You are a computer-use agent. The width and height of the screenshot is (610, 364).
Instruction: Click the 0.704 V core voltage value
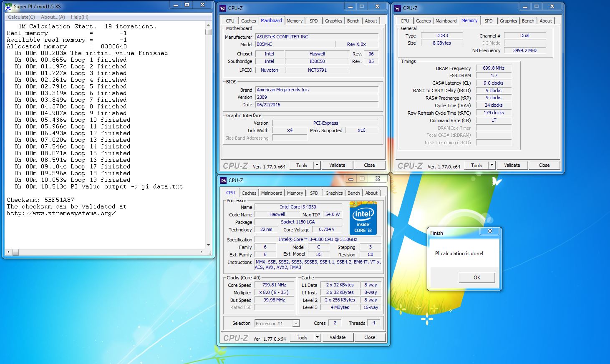coord(327,229)
